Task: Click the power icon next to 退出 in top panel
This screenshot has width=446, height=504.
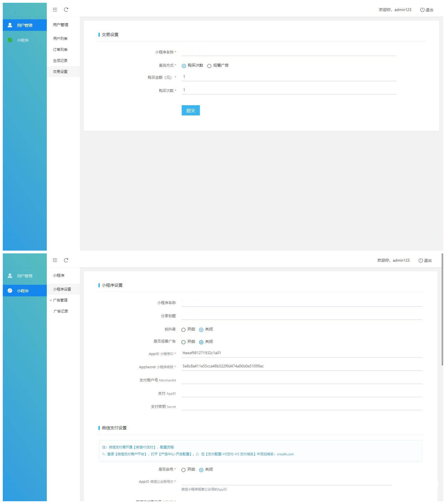Action: click(422, 10)
